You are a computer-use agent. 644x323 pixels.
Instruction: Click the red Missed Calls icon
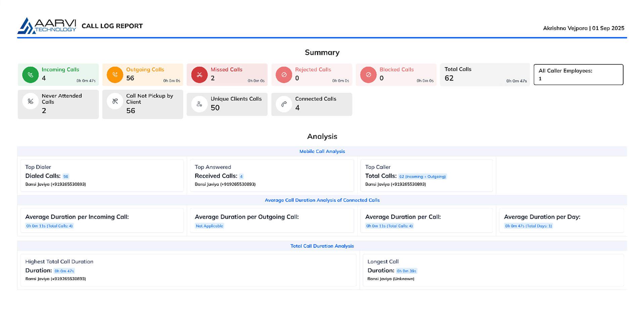[x=199, y=75]
